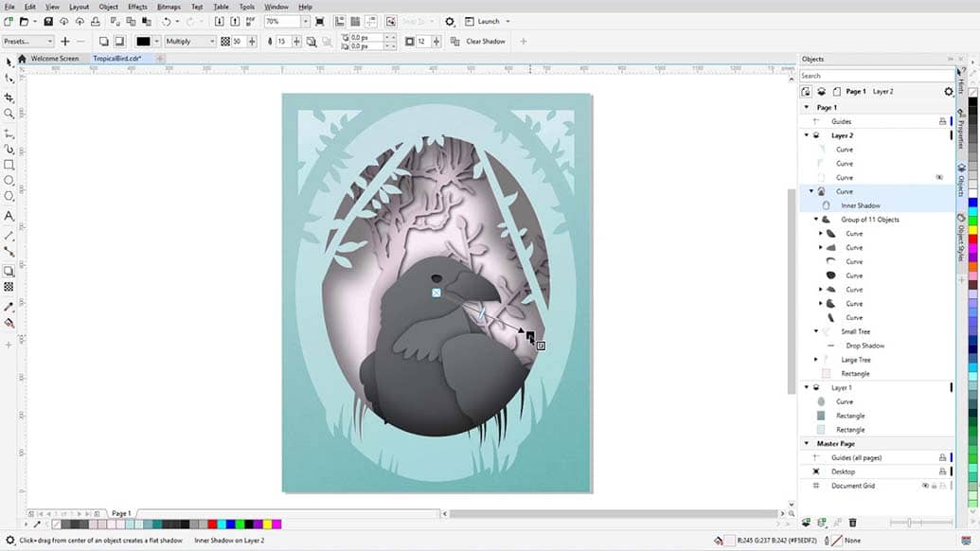Pick the Text tool
Screen dimensions: 980x551
[x=9, y=216]
